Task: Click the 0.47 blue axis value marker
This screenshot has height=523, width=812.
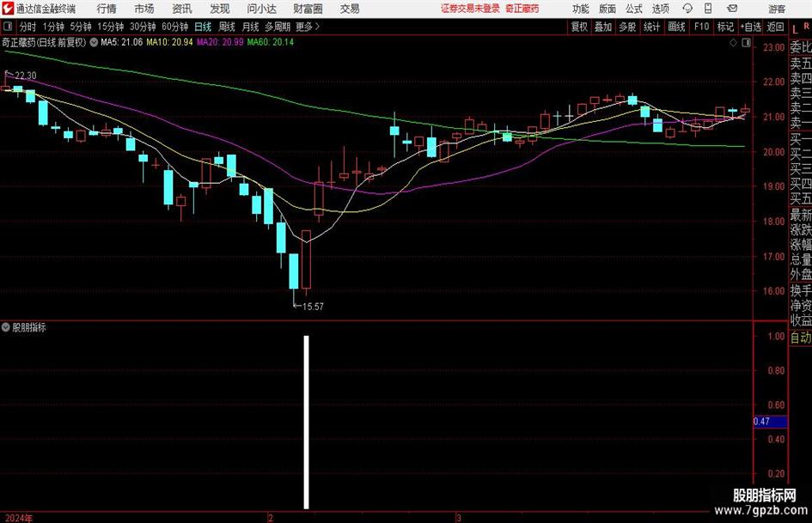Action: click(x=770, y=422)
